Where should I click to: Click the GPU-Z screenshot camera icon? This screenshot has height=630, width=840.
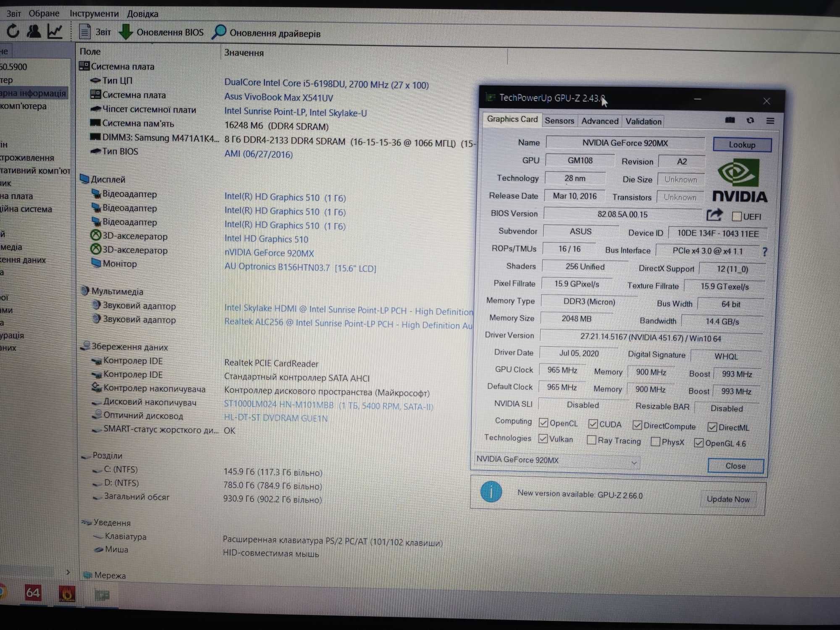point(730,120)
